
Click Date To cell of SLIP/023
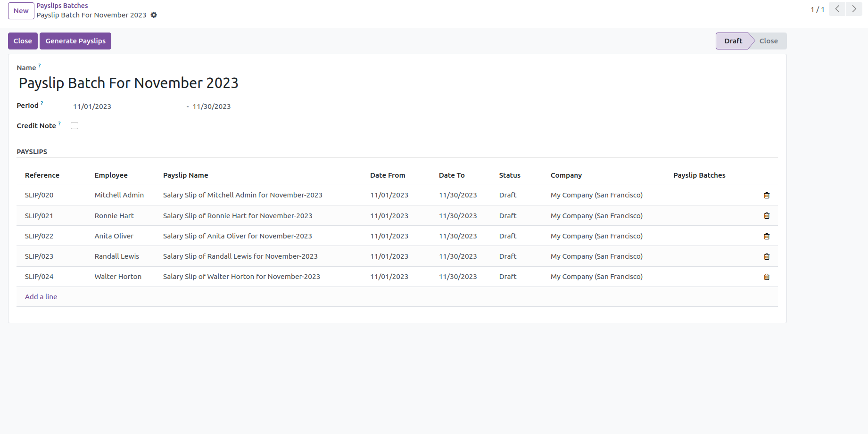458,256
